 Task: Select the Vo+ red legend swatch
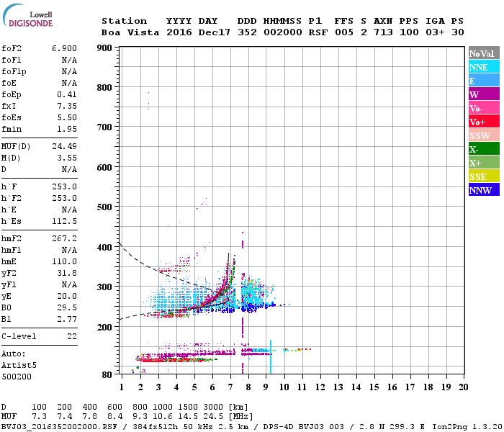click(484, 122)
